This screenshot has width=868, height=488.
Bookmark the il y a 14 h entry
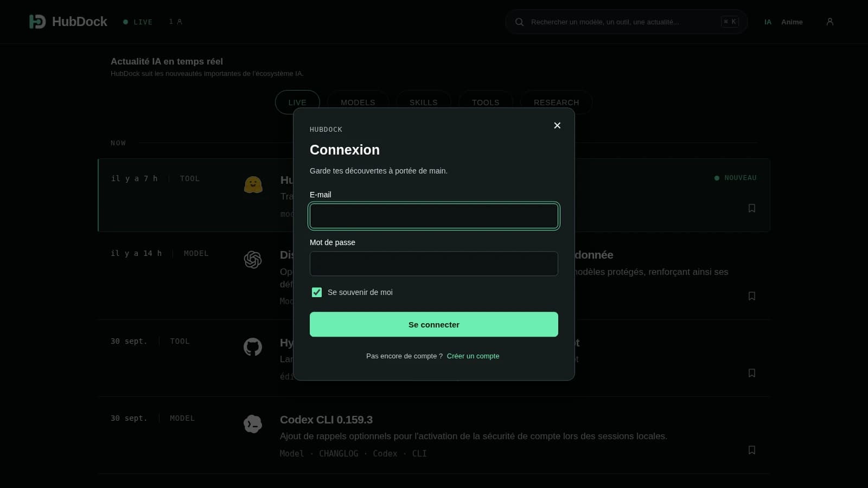coord(752,296)
